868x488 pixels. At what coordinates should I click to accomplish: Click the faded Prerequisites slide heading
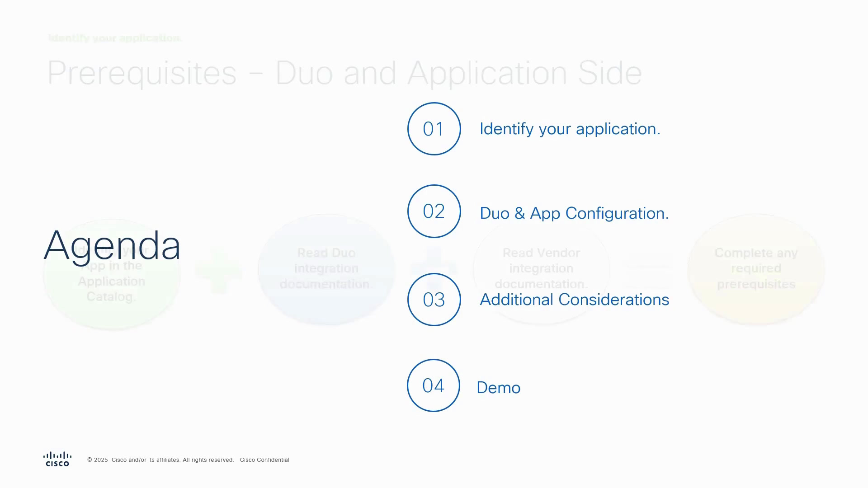[344, 73]
